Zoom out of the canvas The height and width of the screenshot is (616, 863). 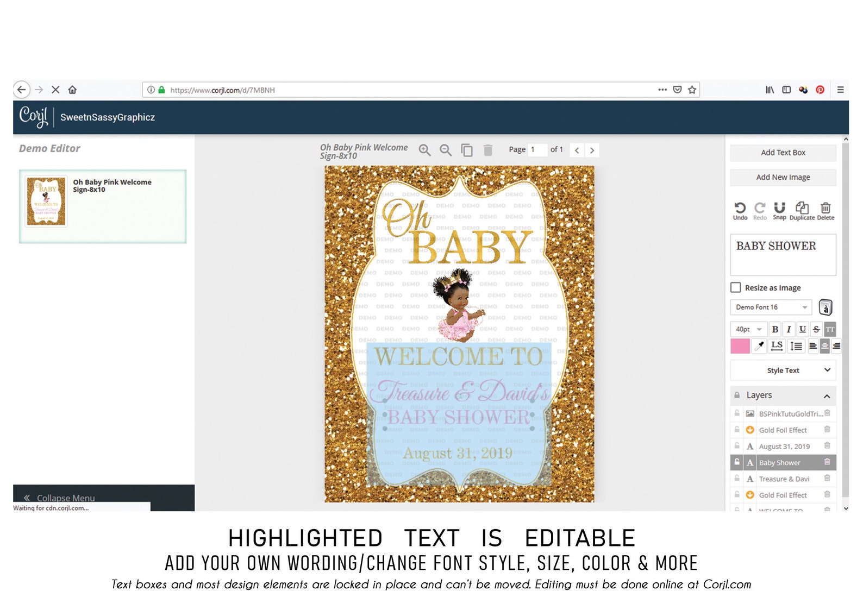coord(446,150)
